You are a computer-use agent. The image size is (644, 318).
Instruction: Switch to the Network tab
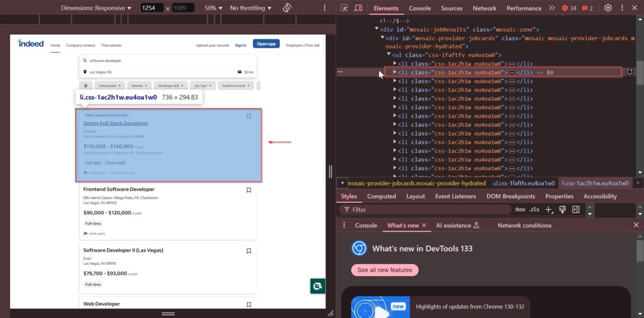485,8
